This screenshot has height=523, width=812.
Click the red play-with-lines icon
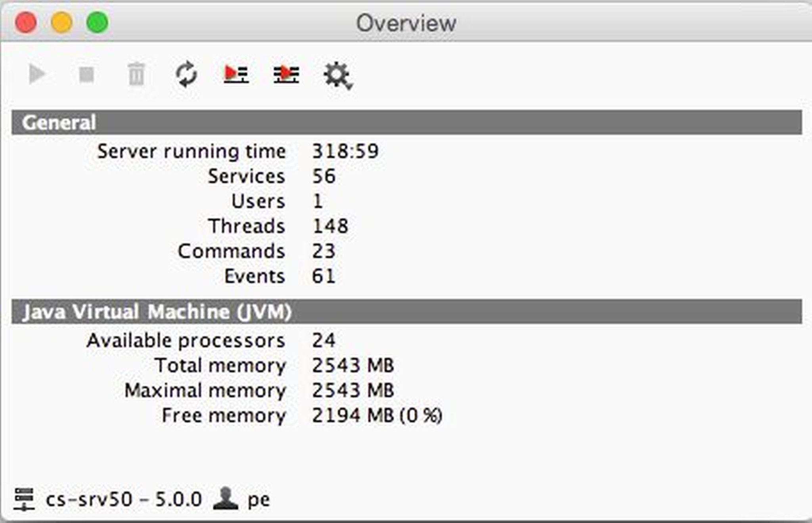point(236,74)
